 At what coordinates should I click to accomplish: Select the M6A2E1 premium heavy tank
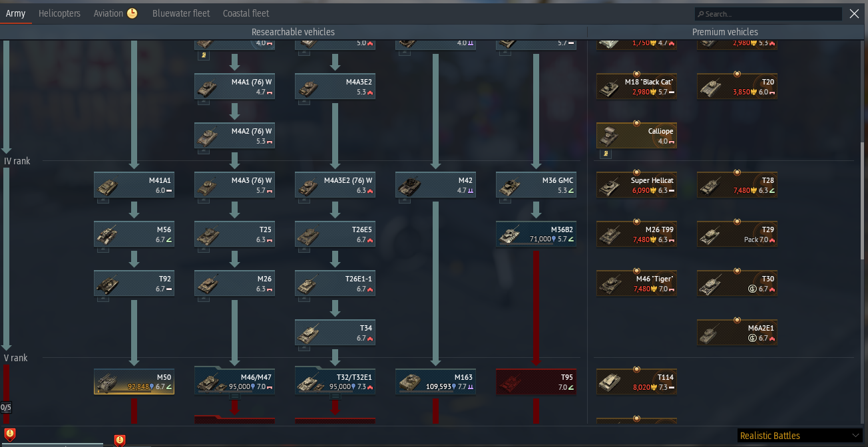(x=737, y=333)
